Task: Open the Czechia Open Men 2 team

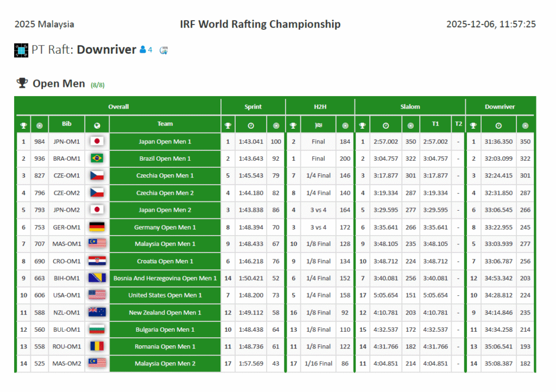Action: click(x=165, y=193)
